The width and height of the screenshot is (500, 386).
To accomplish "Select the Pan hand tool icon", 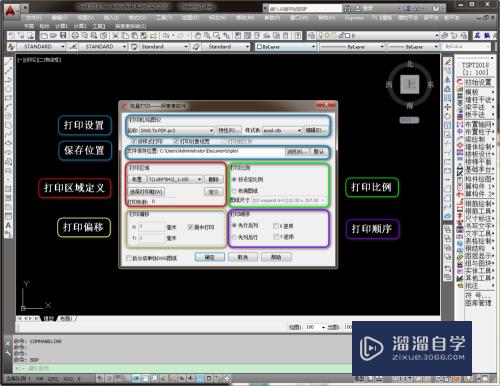I will click(x=198, y=35).
